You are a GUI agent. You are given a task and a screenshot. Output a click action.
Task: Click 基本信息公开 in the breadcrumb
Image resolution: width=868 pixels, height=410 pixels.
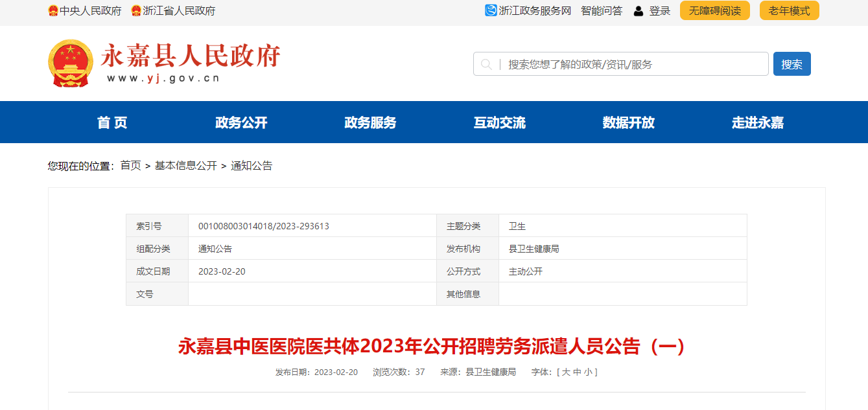click(185, 166)
